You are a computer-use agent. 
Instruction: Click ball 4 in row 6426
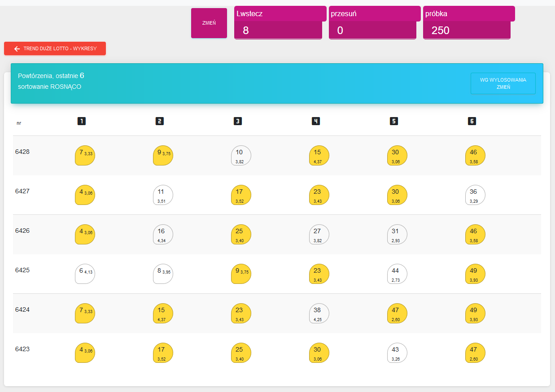point(85,234)
